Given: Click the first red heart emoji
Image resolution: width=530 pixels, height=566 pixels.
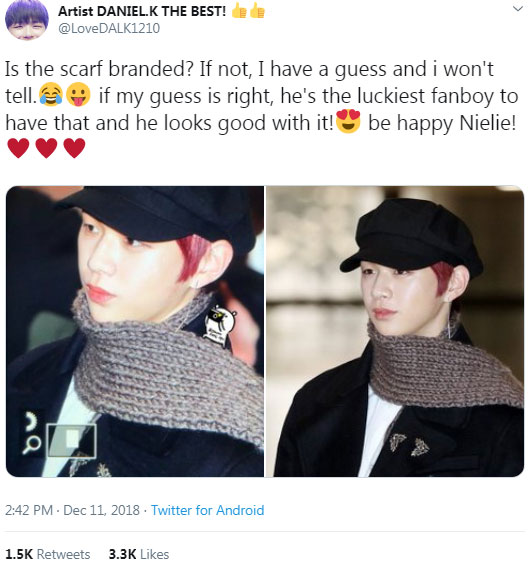Looking at the screenshot, I should (x=18, y=148).
